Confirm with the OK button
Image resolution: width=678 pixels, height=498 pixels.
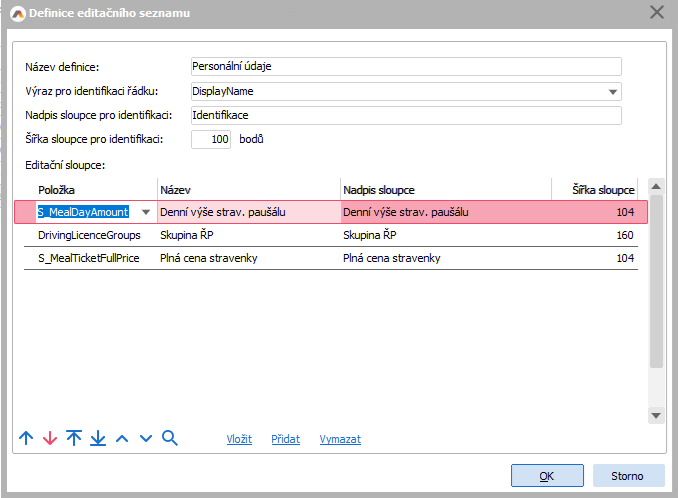point(546,475)
